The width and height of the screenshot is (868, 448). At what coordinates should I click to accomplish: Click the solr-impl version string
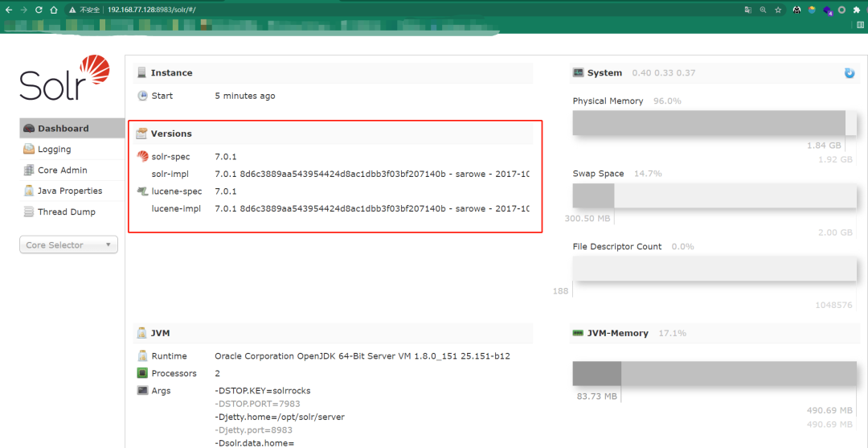pyautogui.click(x=372, y=174)
